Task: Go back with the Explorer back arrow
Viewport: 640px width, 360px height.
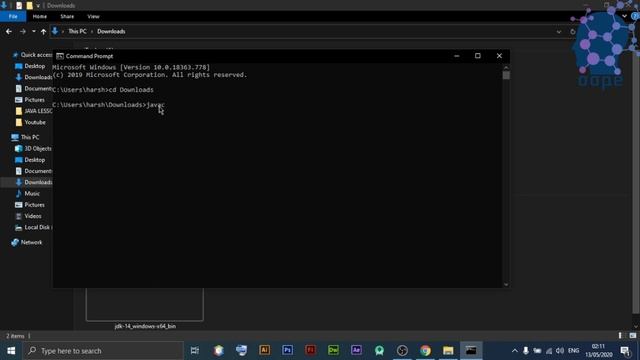Action: click(x=9, y=31)
